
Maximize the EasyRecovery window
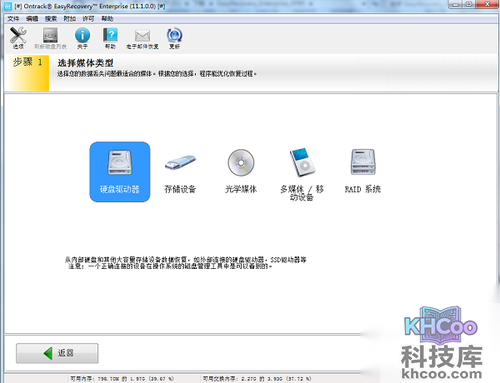[470, 4]
